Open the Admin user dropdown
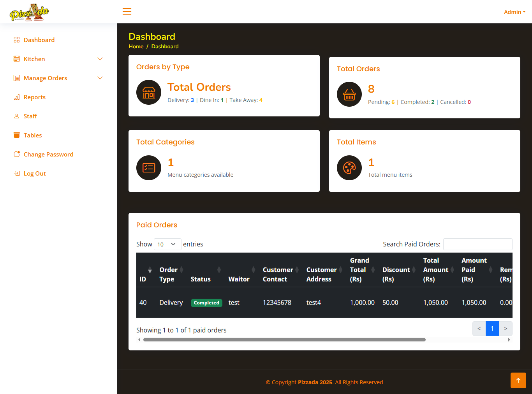This screenshot has height=394, width=532. point(514,12)
